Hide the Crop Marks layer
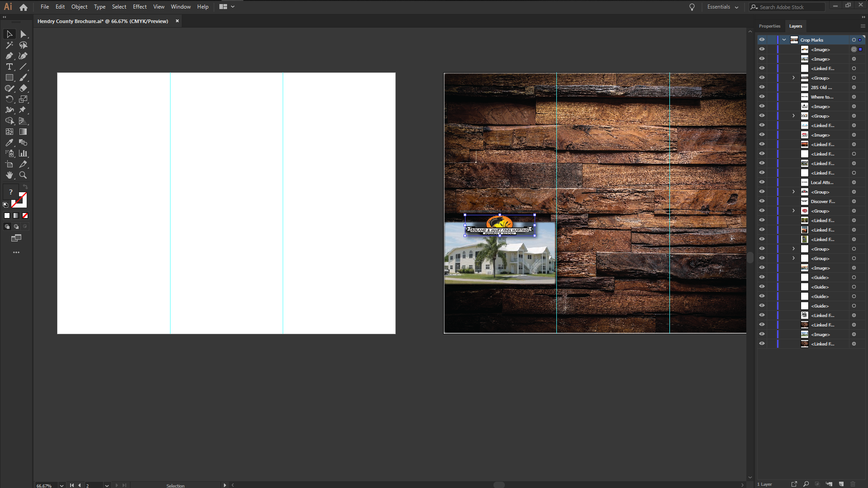The height and width of the screenshot is (488, 868). pos(762,40)
